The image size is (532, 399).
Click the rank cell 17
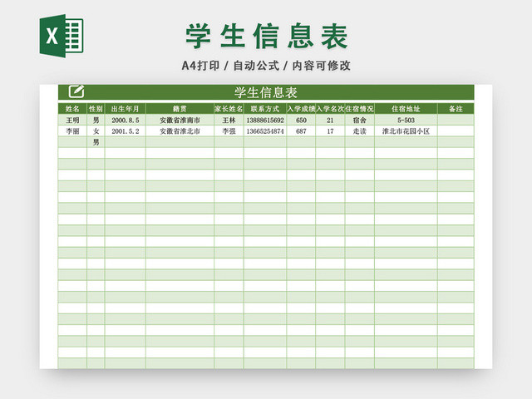pyautogui.click(x=330, y=131)
